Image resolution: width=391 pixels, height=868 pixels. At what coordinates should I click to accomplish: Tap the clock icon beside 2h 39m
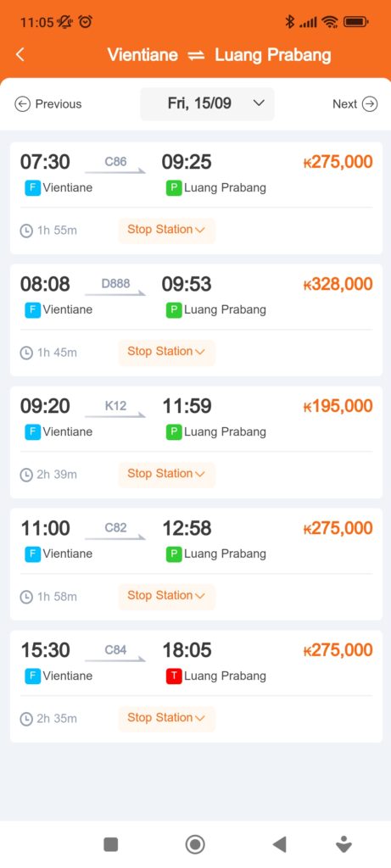26,475
